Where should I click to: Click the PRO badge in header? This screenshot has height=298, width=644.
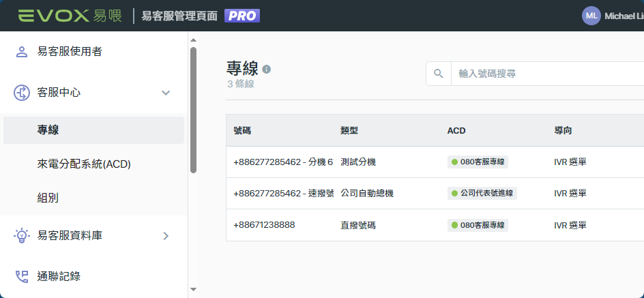click(242, 16)
